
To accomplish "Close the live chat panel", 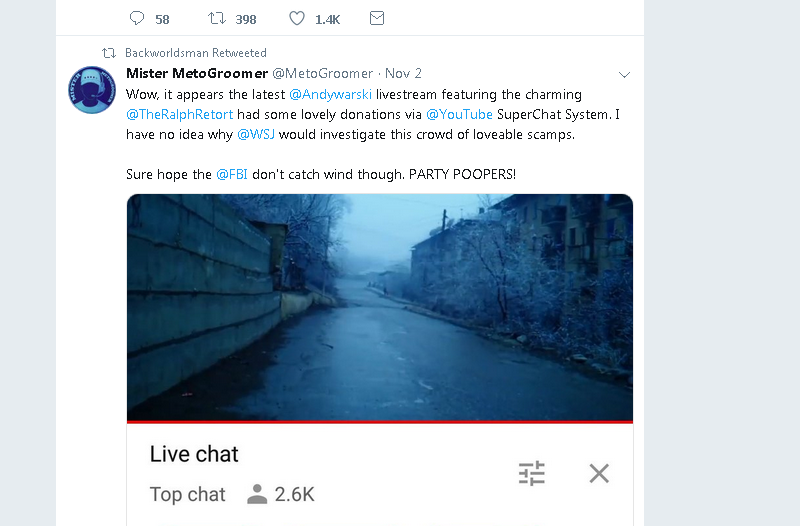I will (x=599, y=473).
